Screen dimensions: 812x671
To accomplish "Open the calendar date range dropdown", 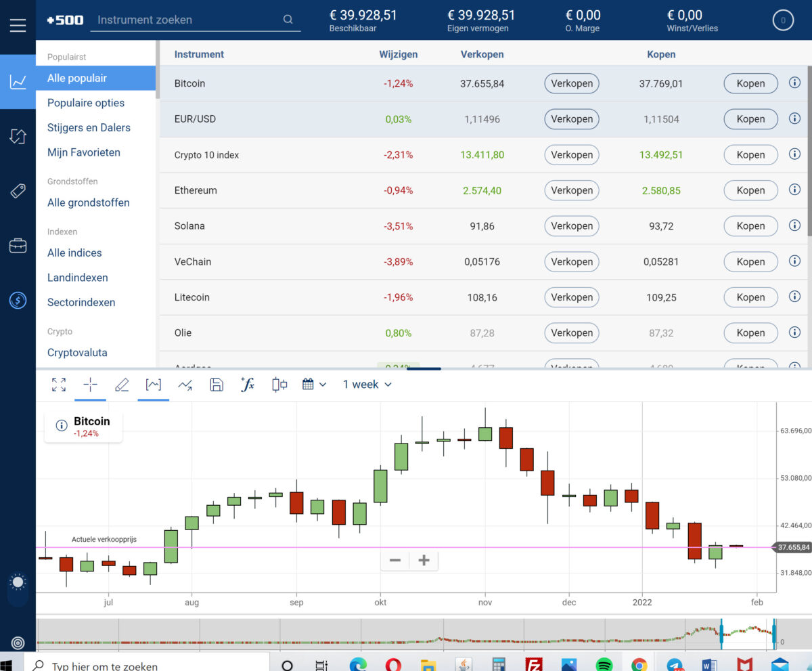I will (314, 385).
